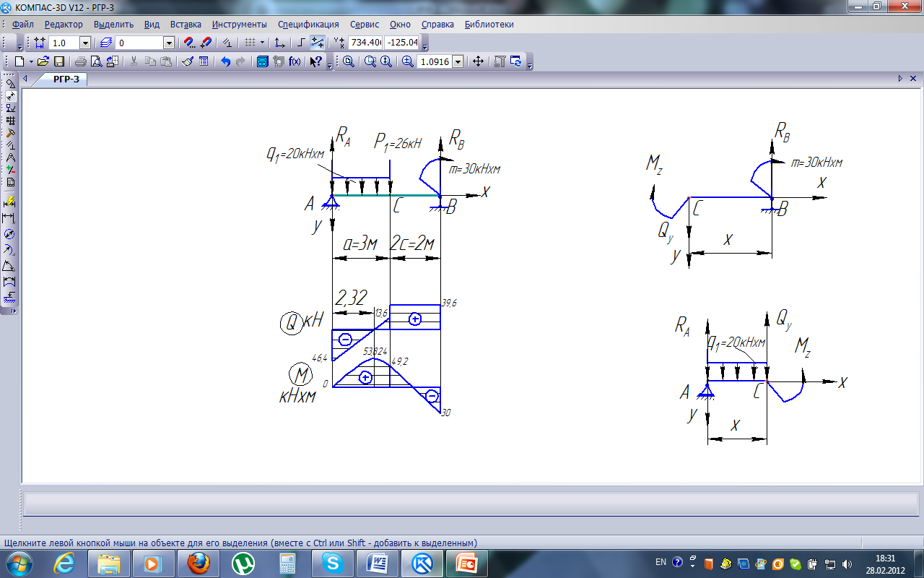The width and height of the screenshot is (924, 578).
Task: Close the РГР-3 document tab
Action: (x=913, y=78)
